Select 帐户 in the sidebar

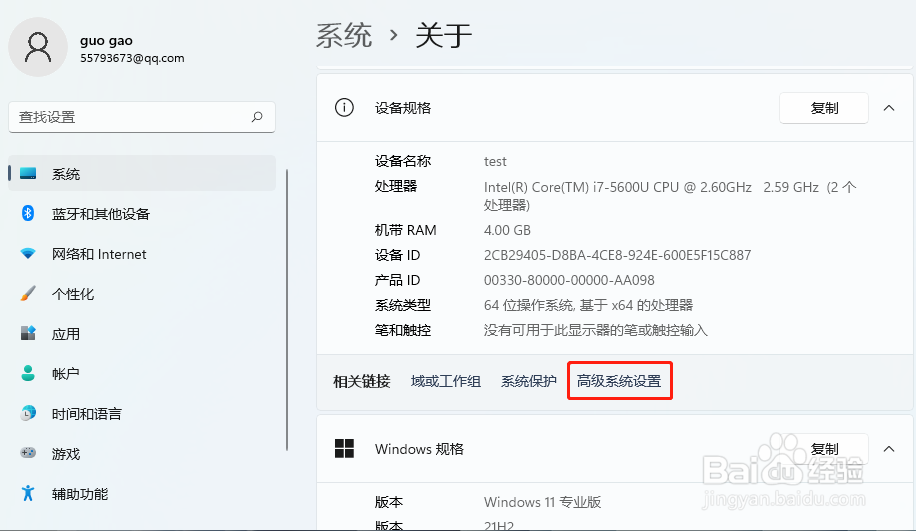pyautogui.click(x=142, y=373)
